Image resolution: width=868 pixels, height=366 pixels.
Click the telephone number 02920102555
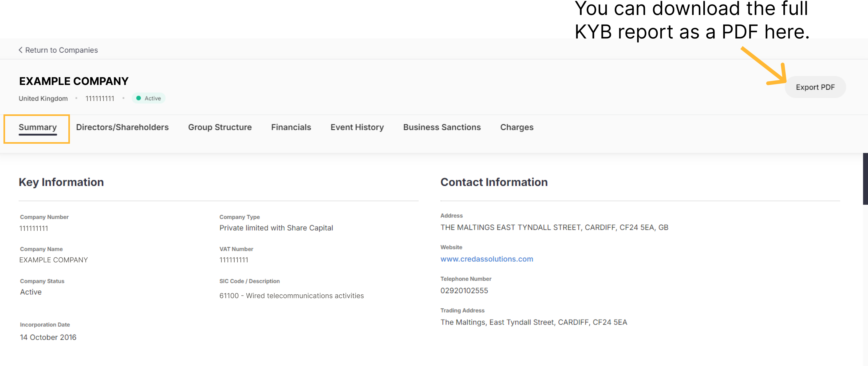(464, 290)
